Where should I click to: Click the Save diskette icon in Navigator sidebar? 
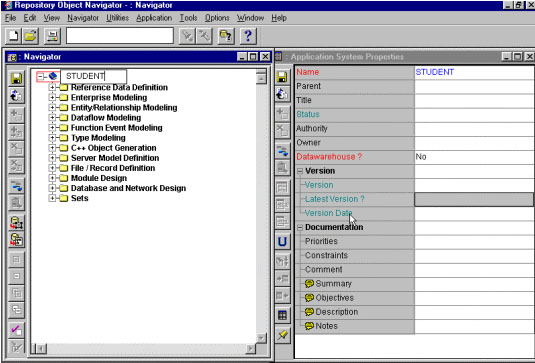pyautogui.click(x=16, y=78)
